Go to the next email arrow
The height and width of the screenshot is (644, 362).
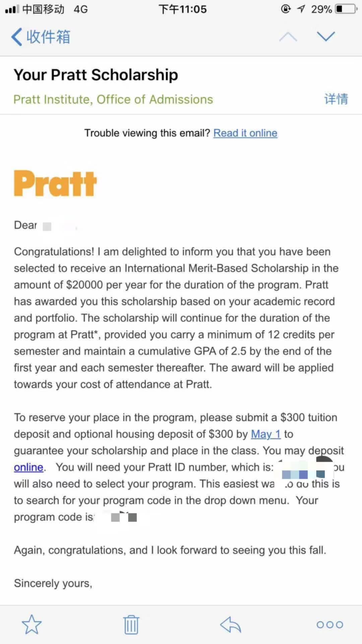tap(326, 37)
